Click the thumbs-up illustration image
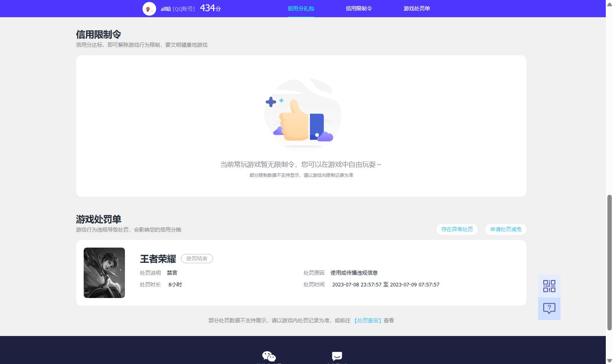 [302, 113]
